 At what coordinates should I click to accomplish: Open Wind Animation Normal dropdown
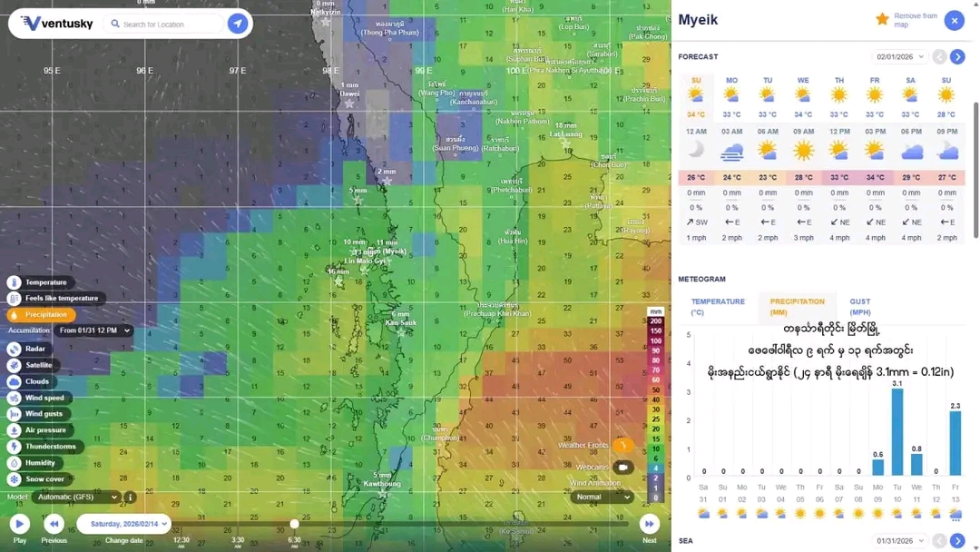(x=602, y=497)
